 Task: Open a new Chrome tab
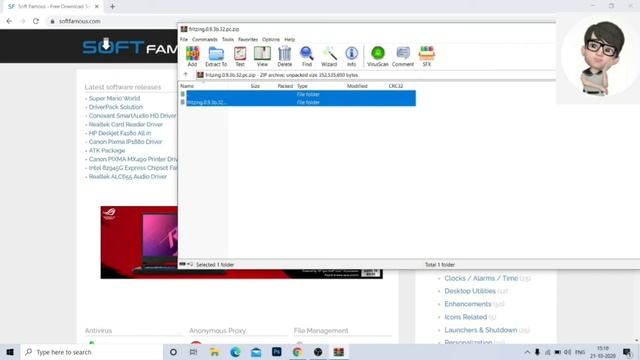click(x=112, y=7)
